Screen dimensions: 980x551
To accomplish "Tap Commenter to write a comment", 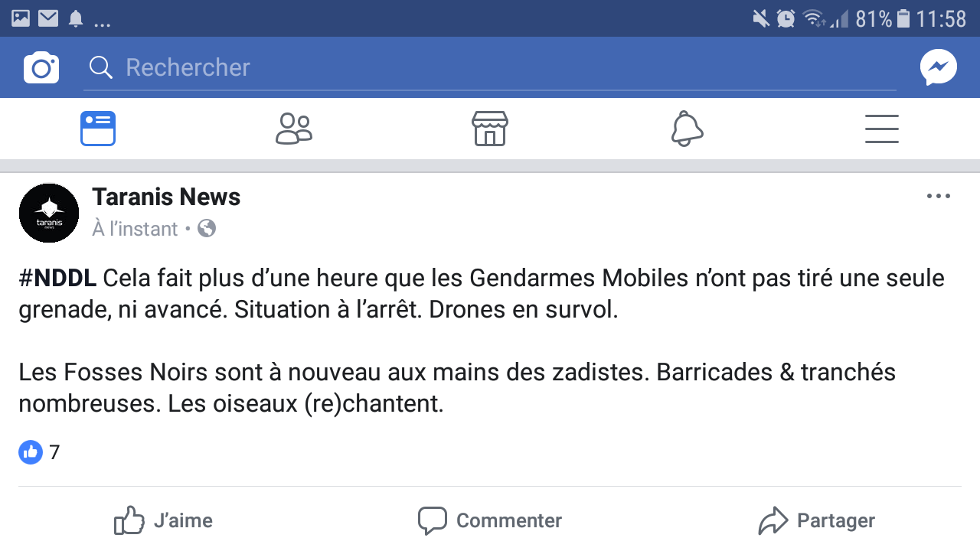I will 490,521.
